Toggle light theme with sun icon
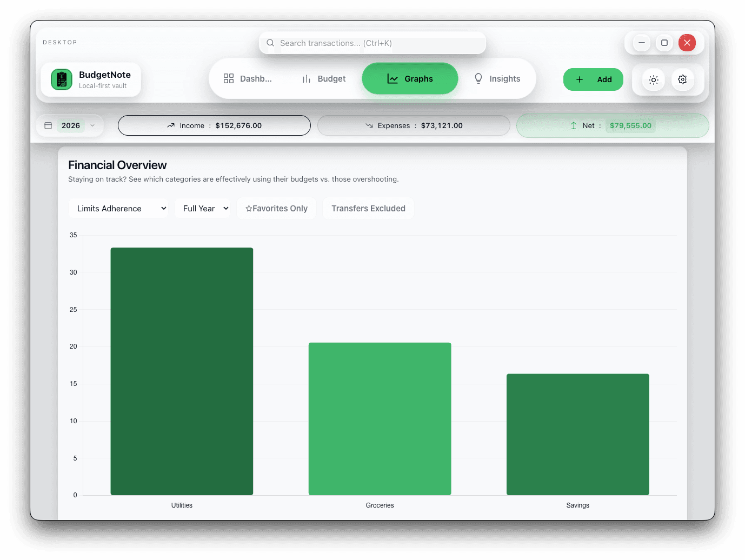 click(653, 80)
